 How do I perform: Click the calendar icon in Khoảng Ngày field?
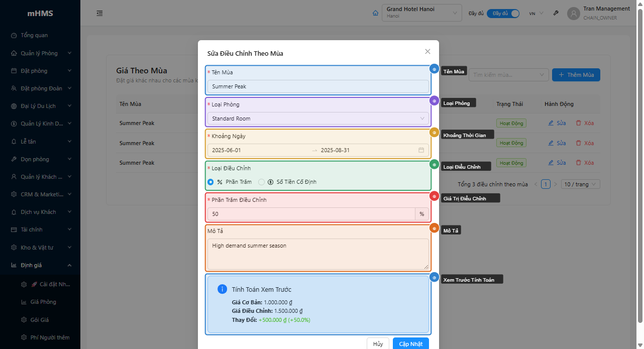421,150
